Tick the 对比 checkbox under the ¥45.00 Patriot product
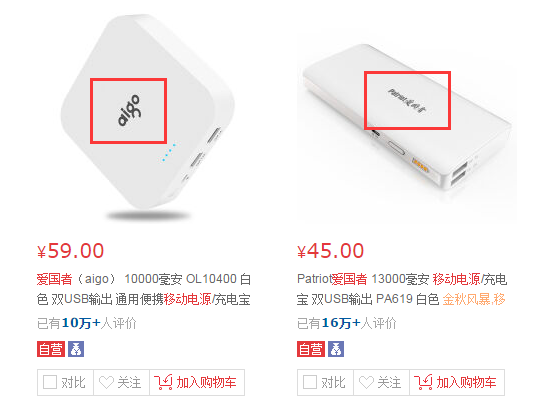The image size is (555, 405). coord(310,382)
